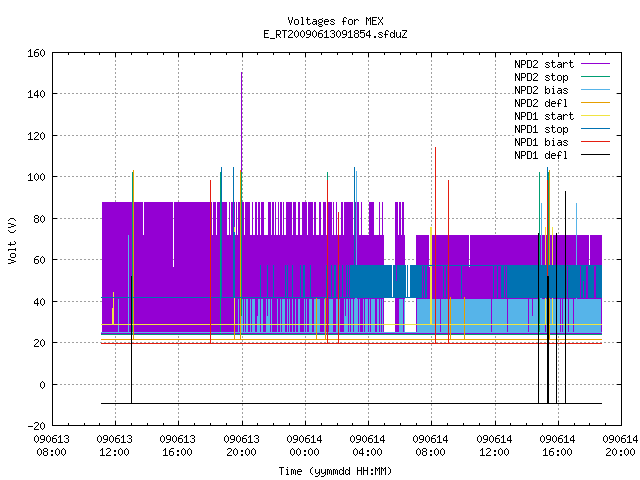Click the 'NPD2 start' legend label
The height and width of the screenshot is (480, 640).
click(x=544, y=64)
